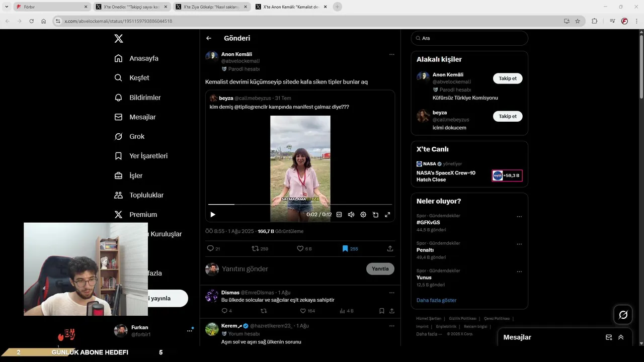Open the X logo home link
Image resolution: width=644 pixels, height=362 pixels.
118,38
